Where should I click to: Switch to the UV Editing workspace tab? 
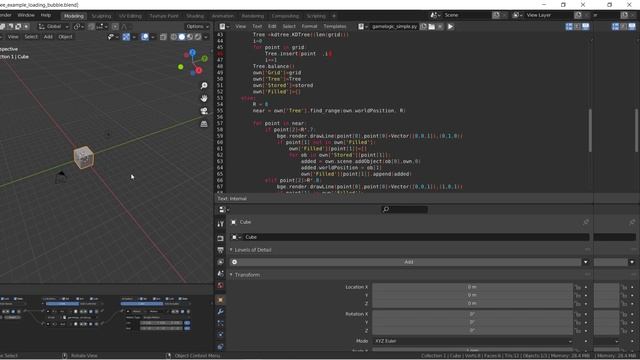(130, 16)
